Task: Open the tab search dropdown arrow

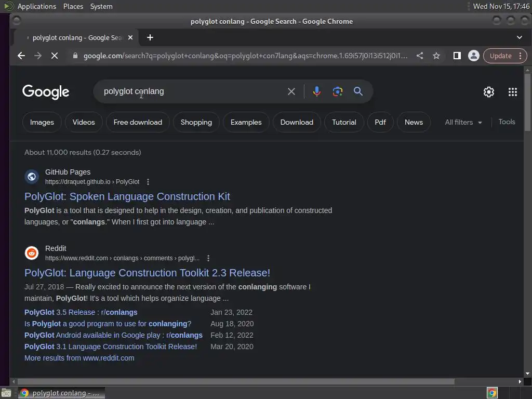Action: pyautogui.click(x=520, y=37)
